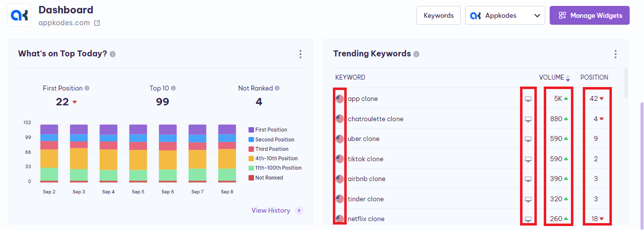The image size is (644, 230).
Task: Click US flag icon for tiktok clone
Action: pyautogui.click(x=340, y=159)
